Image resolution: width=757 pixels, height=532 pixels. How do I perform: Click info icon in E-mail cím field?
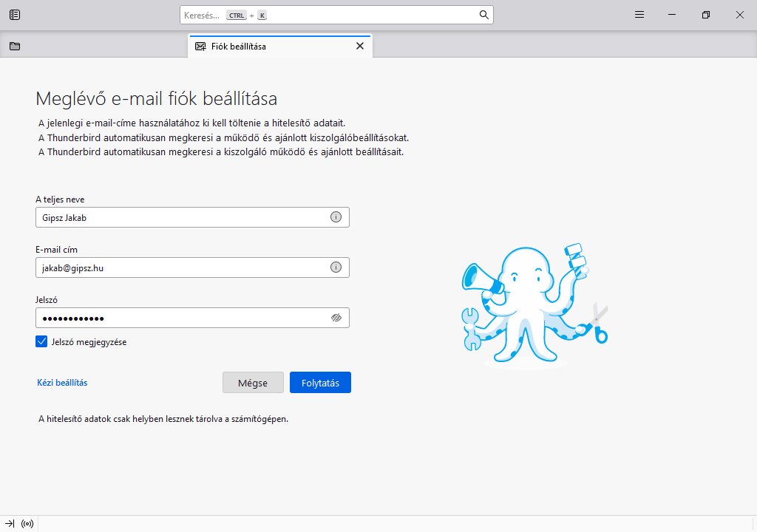coord(336,267)
